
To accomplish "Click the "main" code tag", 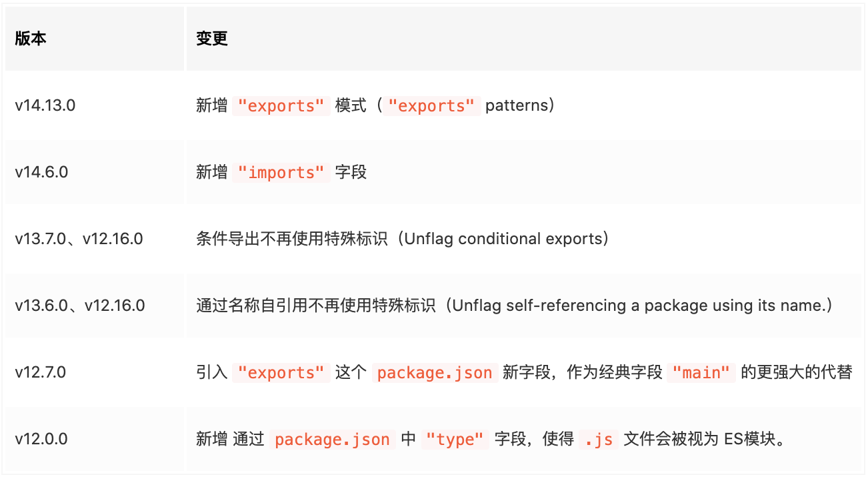I will (x=701, y=373).
